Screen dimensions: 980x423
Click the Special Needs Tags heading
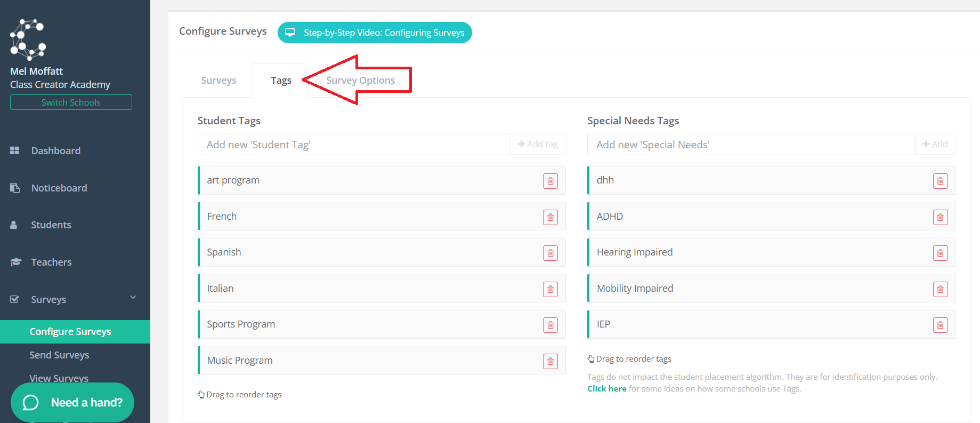point(633,121)
